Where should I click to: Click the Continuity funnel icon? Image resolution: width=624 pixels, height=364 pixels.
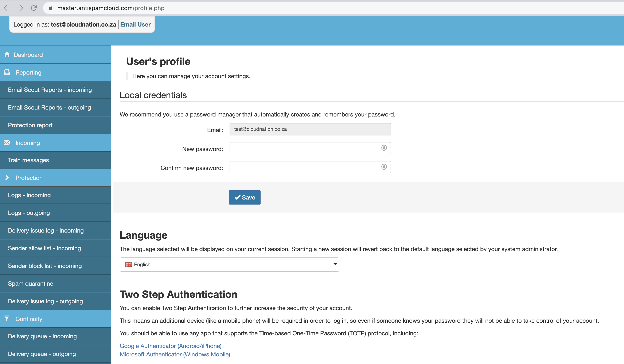(7, 318)
